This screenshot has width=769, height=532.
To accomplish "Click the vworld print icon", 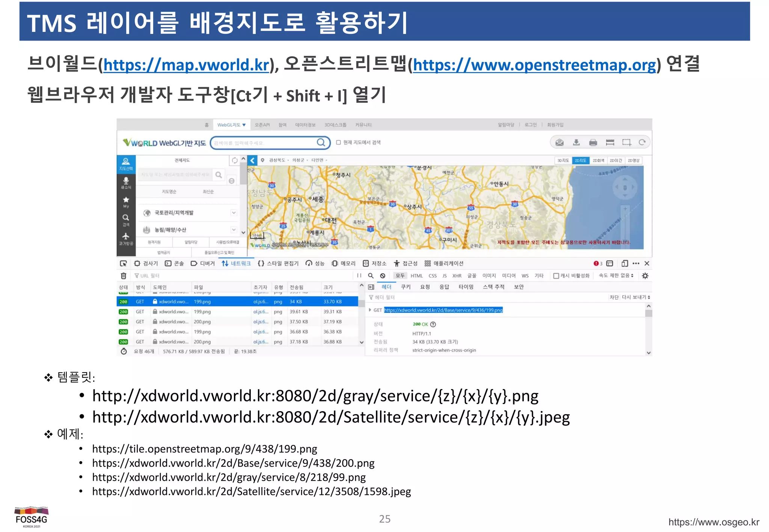I will click(x=593, y=143).
